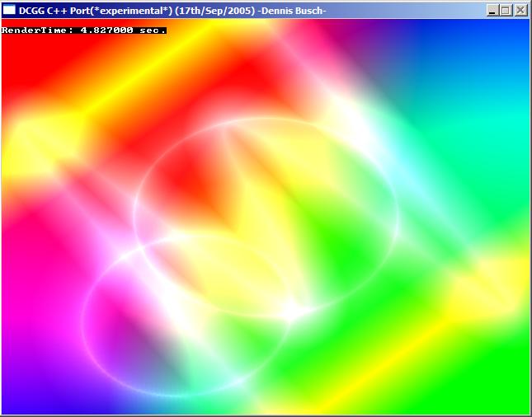Viewport: 532px width, 417px height.
Task: Minimize the DCGG C++ Port window
Action: click(x=493, y=10)
